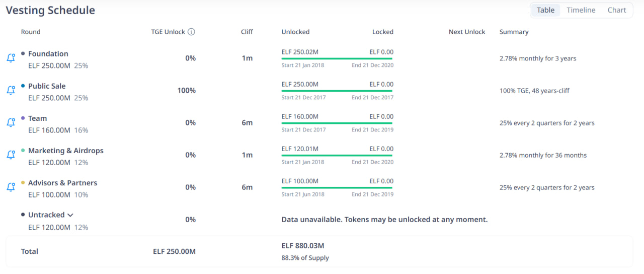Click the Foundation unlock progress bar
The image size is (644, 274).
click(337, 59)
